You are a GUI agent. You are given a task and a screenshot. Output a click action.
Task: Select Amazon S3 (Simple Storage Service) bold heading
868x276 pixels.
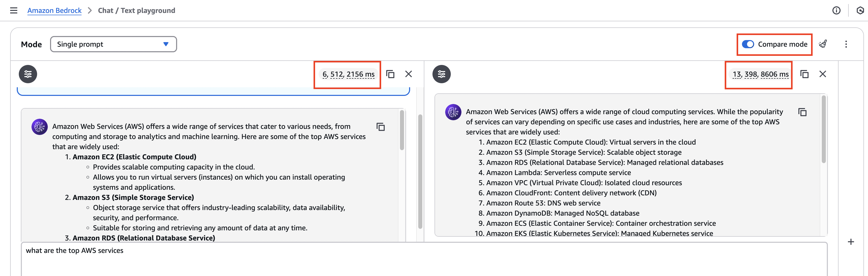tap(133, 198)
